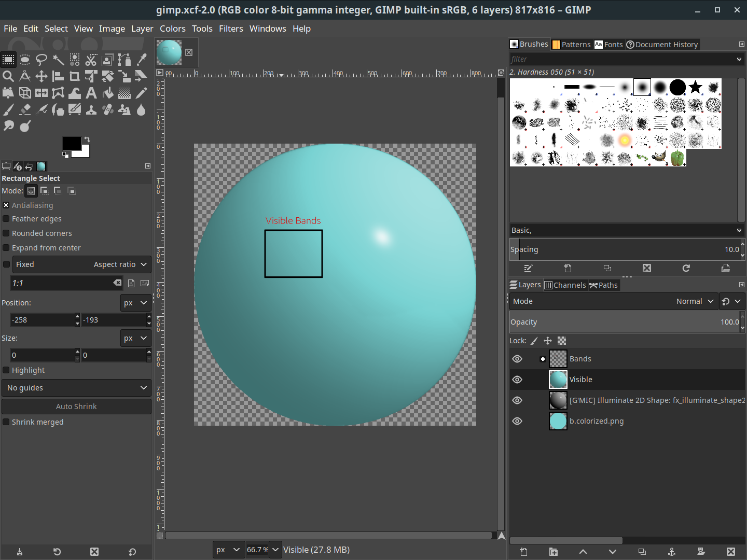Open the zoom percentage dropdown

(275, 550)
